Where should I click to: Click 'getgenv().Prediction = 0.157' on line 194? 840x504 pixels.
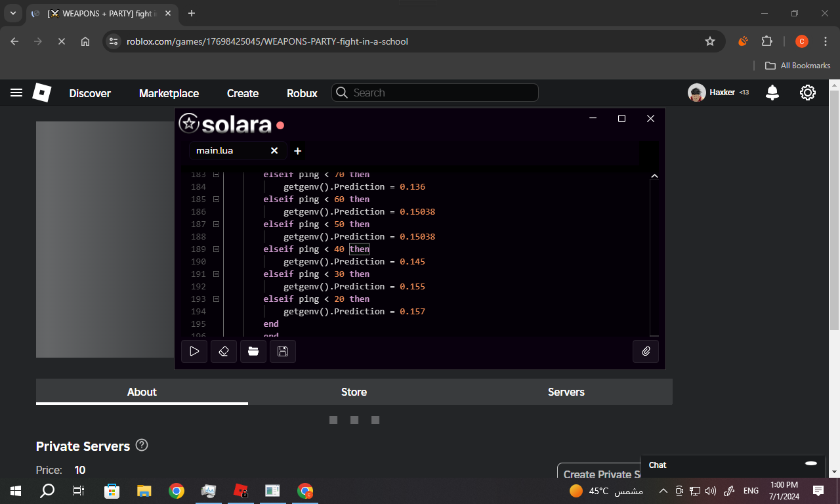coord(354,312)
